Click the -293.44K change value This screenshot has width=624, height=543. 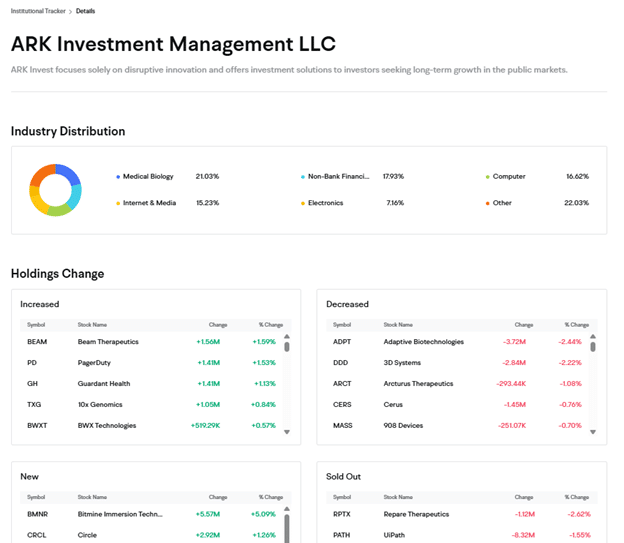tap(511, 384)
